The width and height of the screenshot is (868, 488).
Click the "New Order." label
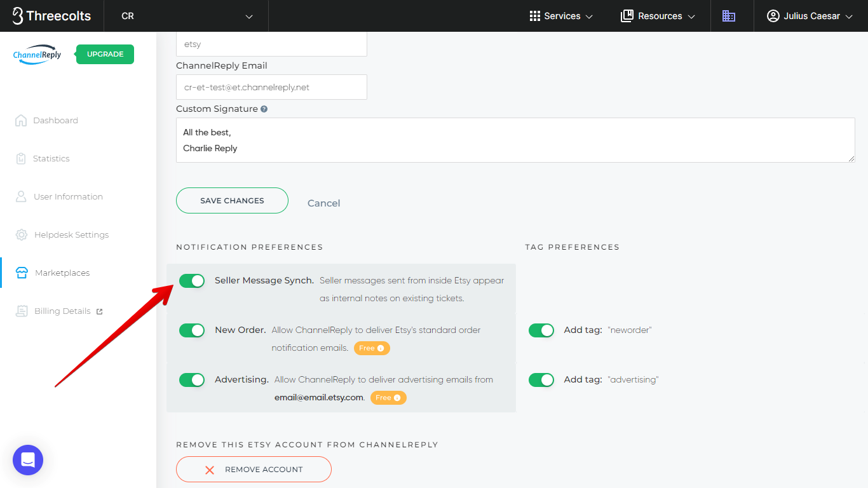coord(240,330)
